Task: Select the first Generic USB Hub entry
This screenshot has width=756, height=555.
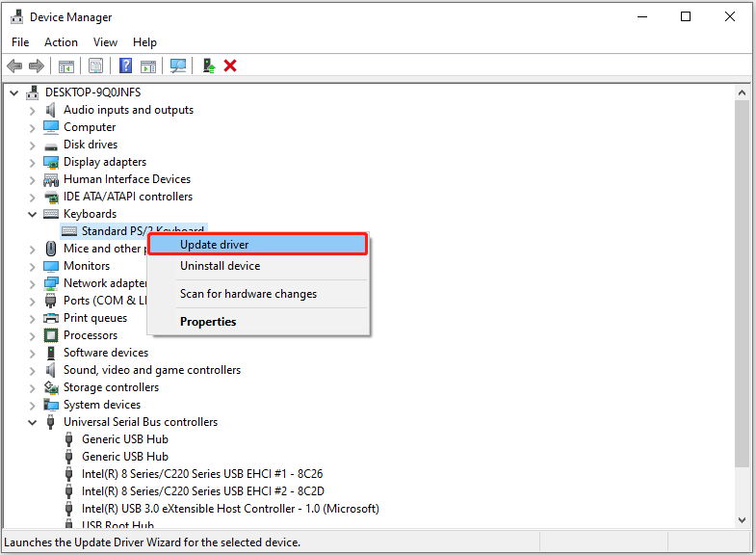Action: tap(125, 439)
